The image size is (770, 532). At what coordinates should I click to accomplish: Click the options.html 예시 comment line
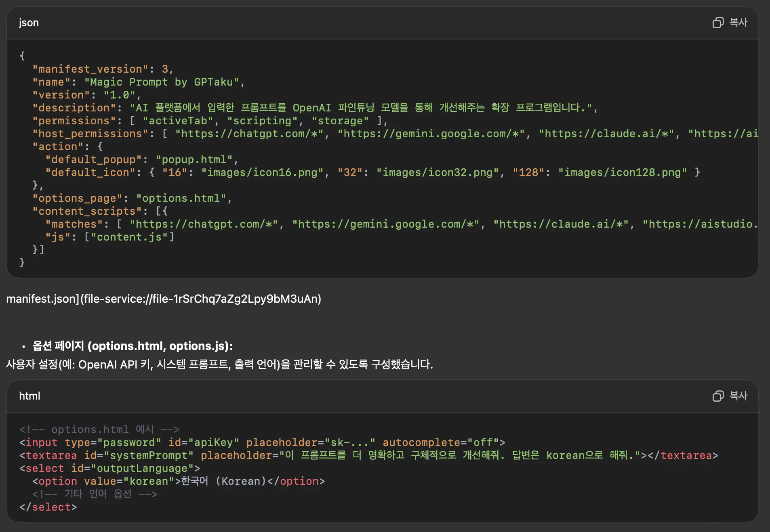coord(99,430)
